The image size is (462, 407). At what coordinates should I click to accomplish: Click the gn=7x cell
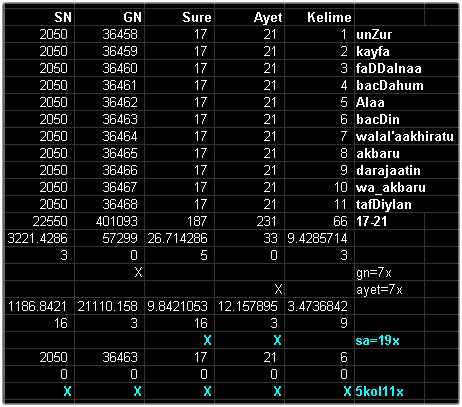click(389, 273)
